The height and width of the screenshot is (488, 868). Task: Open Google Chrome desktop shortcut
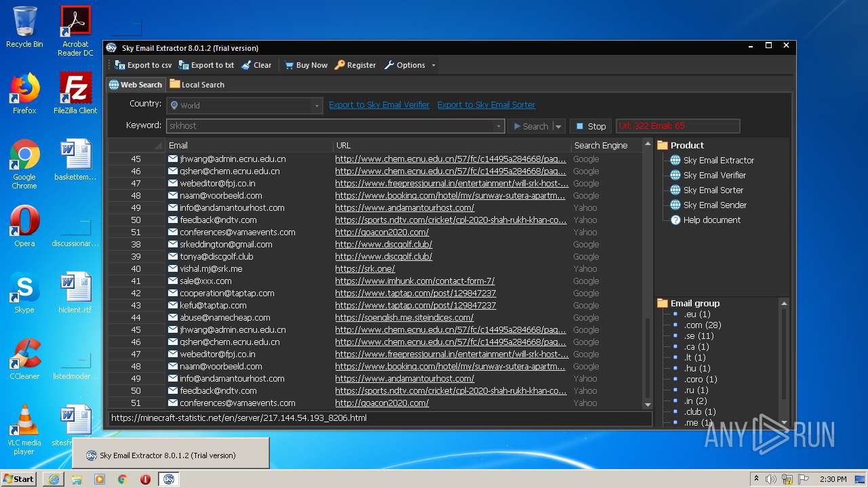24,165
